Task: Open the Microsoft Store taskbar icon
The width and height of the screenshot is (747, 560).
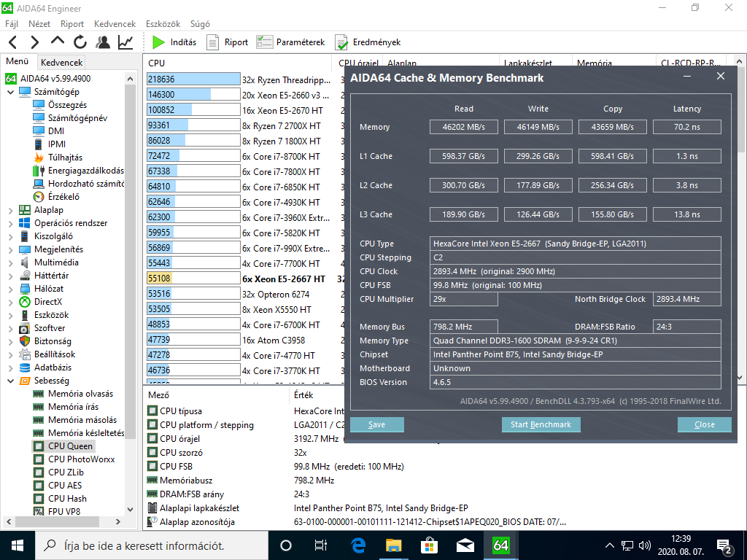Action: click(429, 545)
